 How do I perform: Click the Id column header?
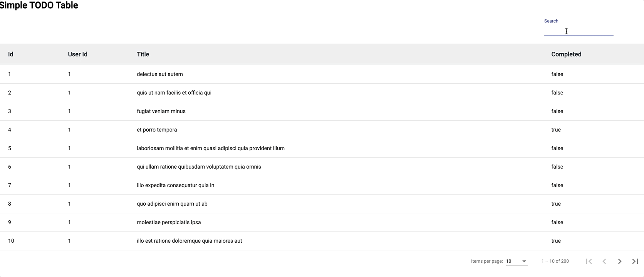click(11, 54)
